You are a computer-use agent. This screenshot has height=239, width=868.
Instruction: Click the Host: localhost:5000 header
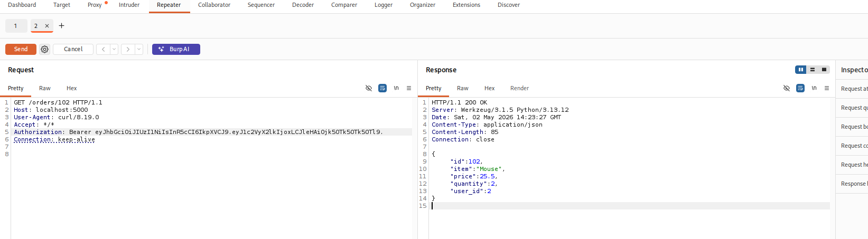pos(51,110)
